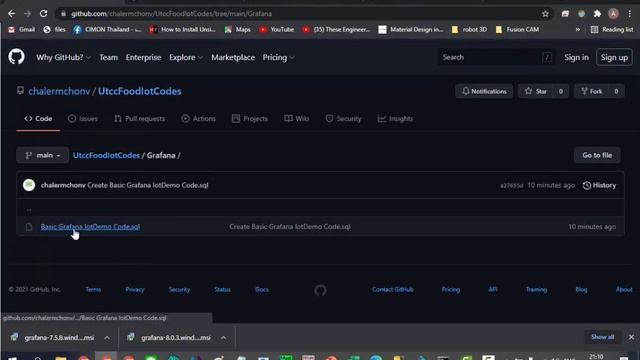
Task: Open Explore dropdown menu
Action: click(186, 58)
